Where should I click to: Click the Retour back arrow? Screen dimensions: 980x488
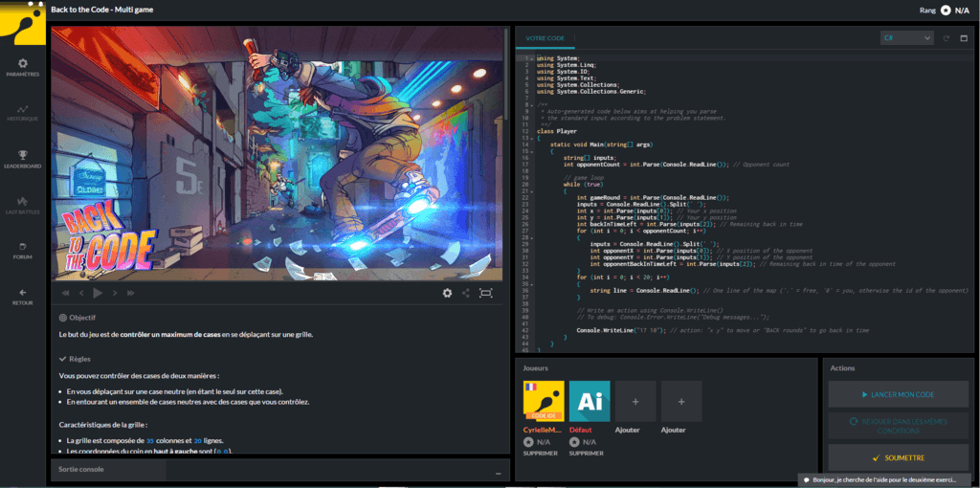click(23, 297)
